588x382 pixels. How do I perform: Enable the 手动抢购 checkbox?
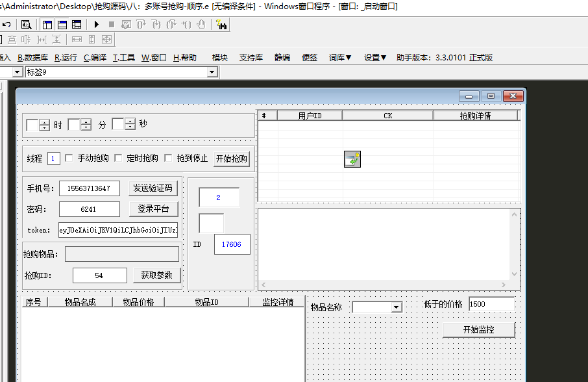click(69, 158)
